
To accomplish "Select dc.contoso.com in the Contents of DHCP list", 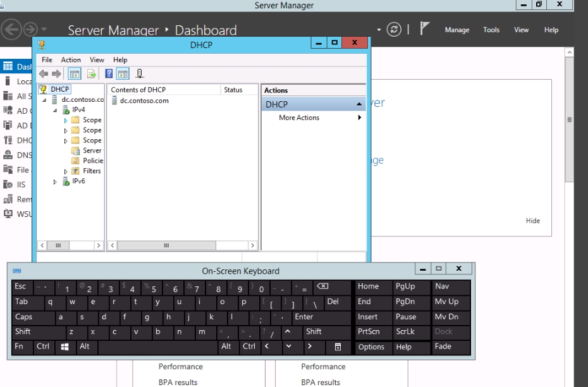I will click(140, 101).
